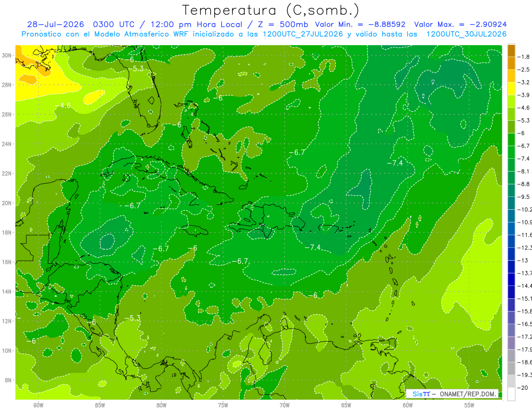Click the -5.3 contour label near 12N

(132, 318)
